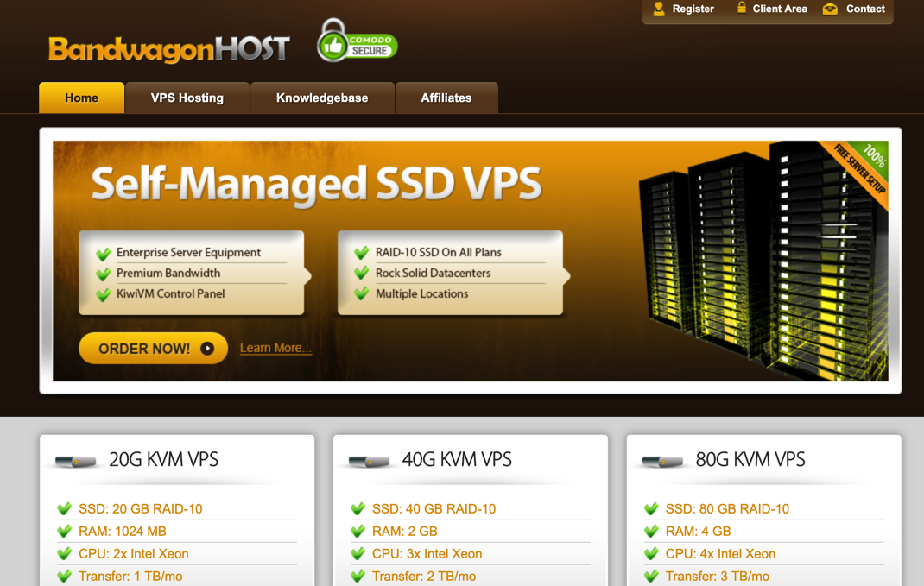Click checkmark beside Rock Solid Datacenters
Screen dimensions: 924x586
tap(361, 273)
